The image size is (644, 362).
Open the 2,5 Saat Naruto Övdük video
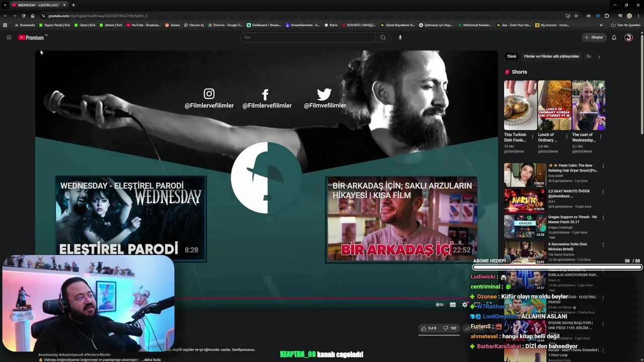525,200
